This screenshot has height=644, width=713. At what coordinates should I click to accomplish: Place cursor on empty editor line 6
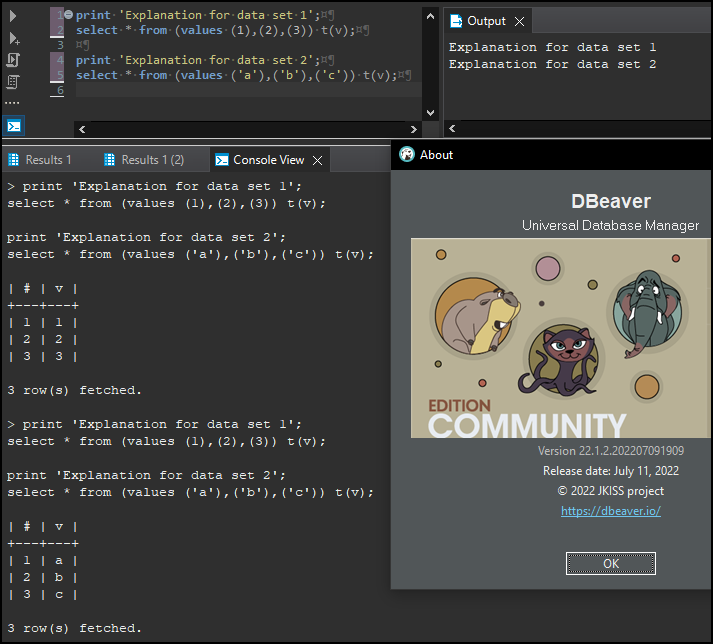click(248, 90)
